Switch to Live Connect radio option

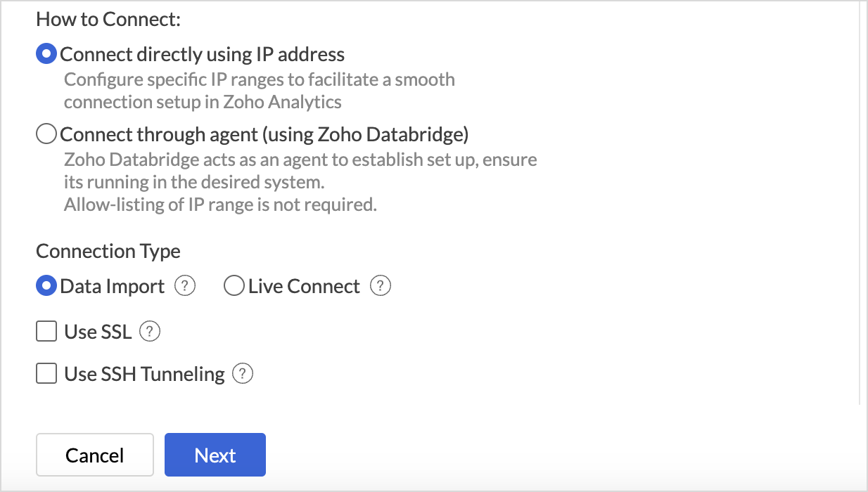[x=234, y=286]
